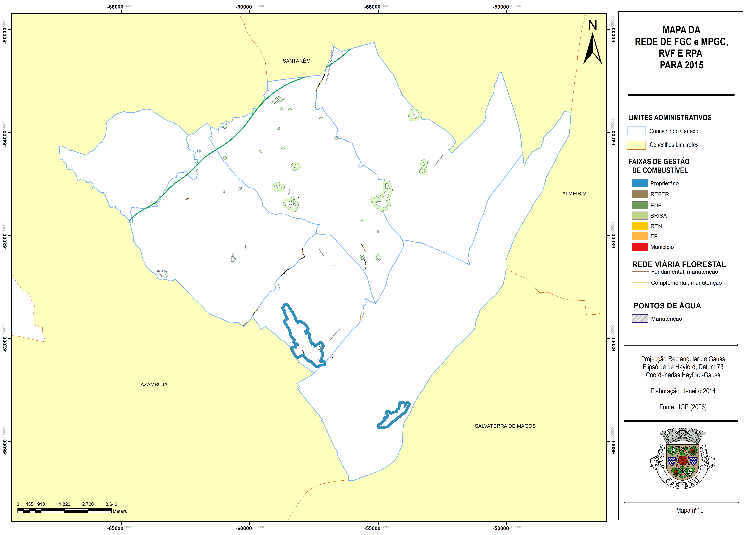Viewport: 756px width, 535px height.
Task: Click the "Concelho do Cartaxo" legend text
Action: tap(674, 131)
